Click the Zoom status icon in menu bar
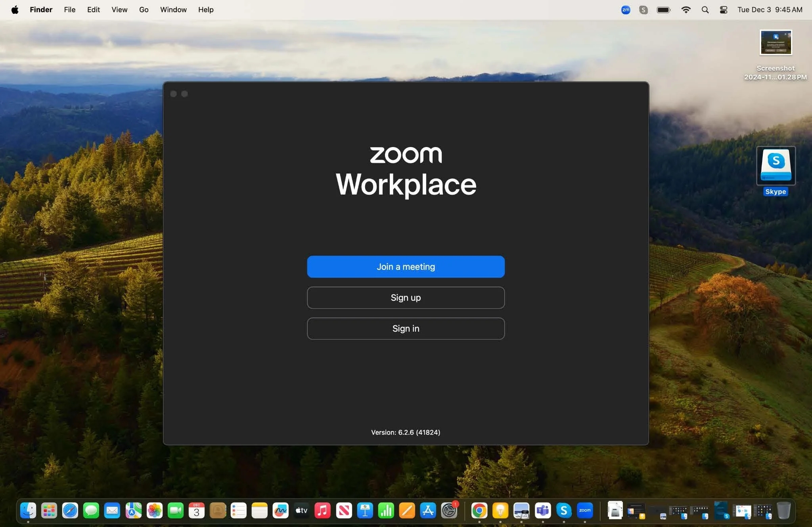 [x=625, y=10]
